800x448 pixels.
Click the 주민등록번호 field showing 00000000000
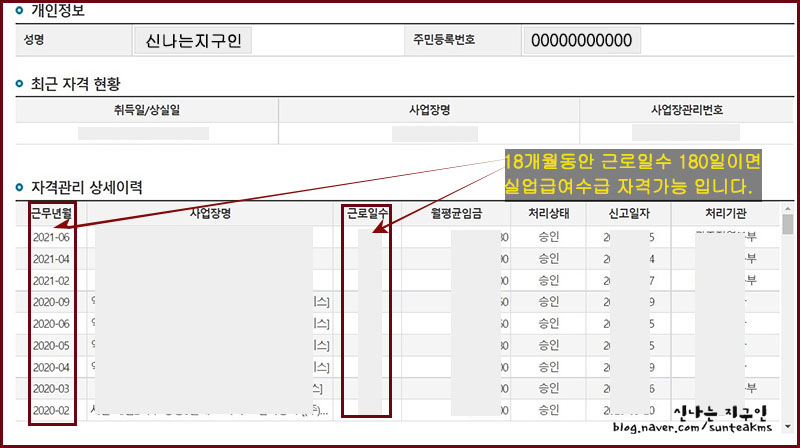582,40
